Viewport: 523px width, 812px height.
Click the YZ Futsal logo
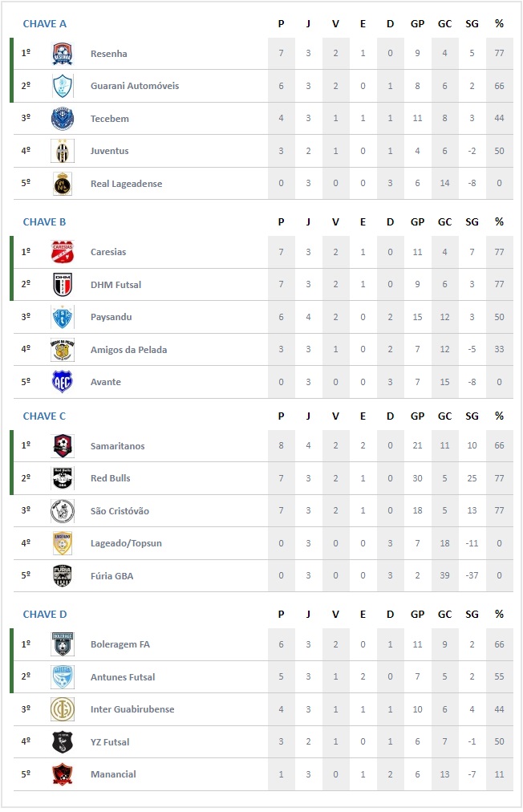(63, 741)
